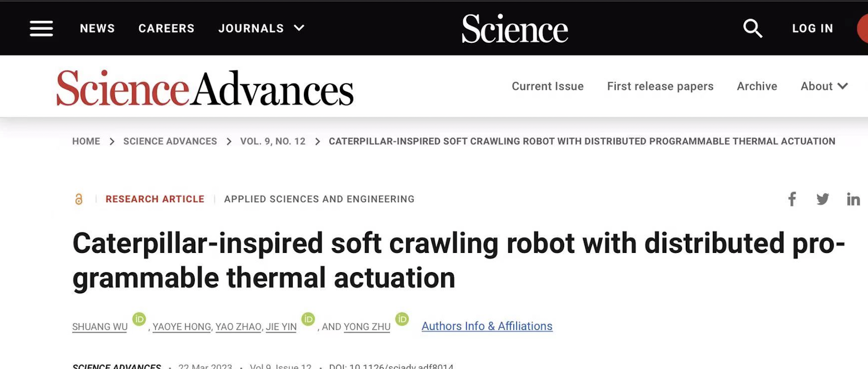Click Shuang Wu's ORCID icon
The image size is (868, 369).
[x=139, y=319]
